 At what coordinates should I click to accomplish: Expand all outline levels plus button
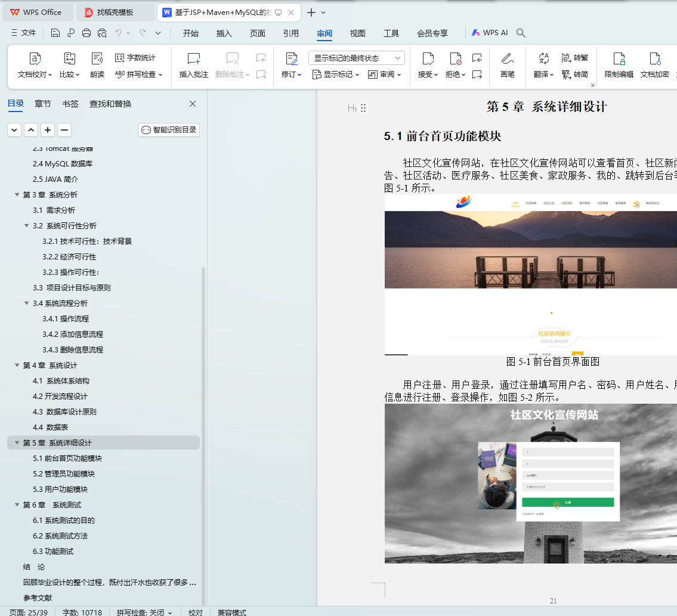[x=48, y=130]
